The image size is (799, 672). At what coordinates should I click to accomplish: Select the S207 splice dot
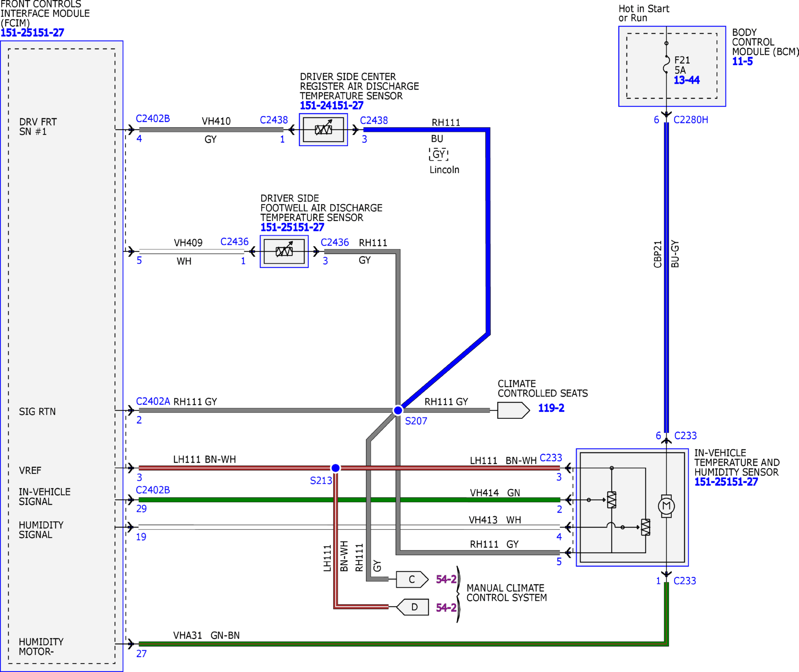[x=398, y=410]
